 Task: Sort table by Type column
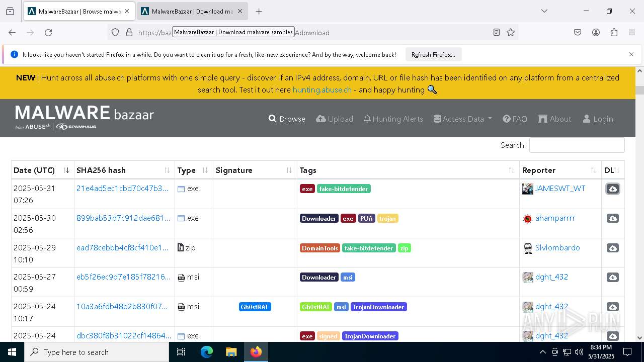click(194, 170)
